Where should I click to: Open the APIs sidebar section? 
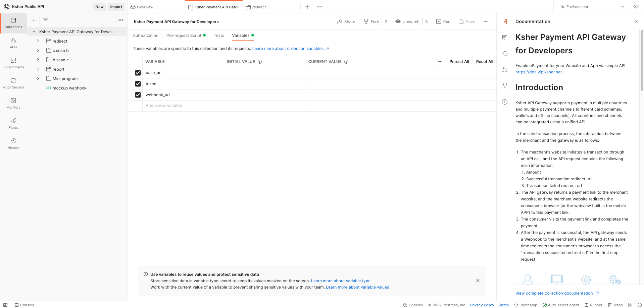coord(13,43)
